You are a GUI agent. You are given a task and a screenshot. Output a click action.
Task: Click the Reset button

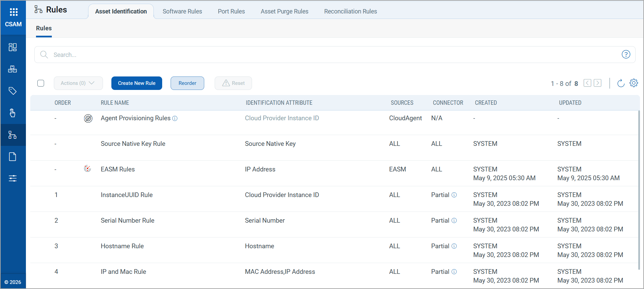pos(233,83)
